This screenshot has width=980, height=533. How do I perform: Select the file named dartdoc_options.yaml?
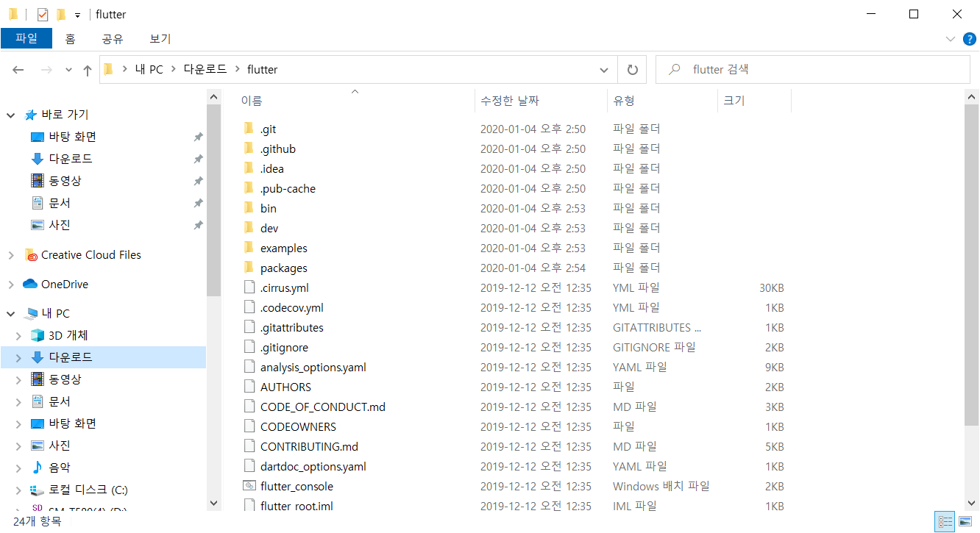(313, 466)
